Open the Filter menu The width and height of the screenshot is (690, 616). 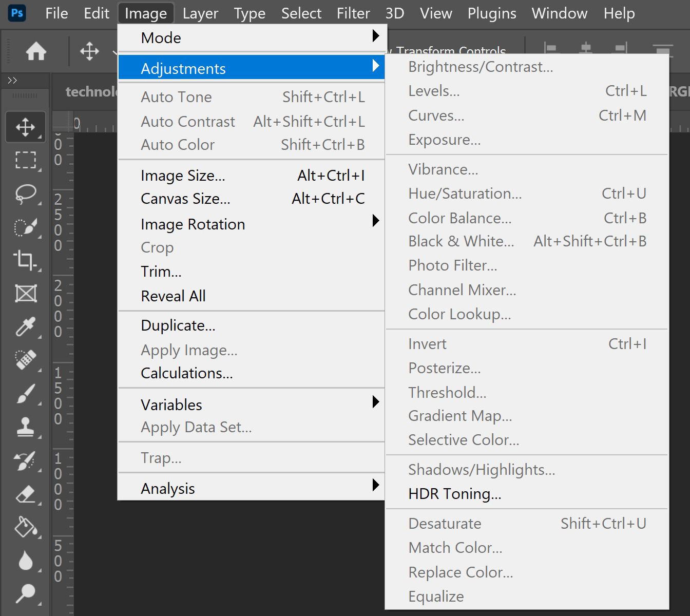pyautogui.click(x=353, y=13)
